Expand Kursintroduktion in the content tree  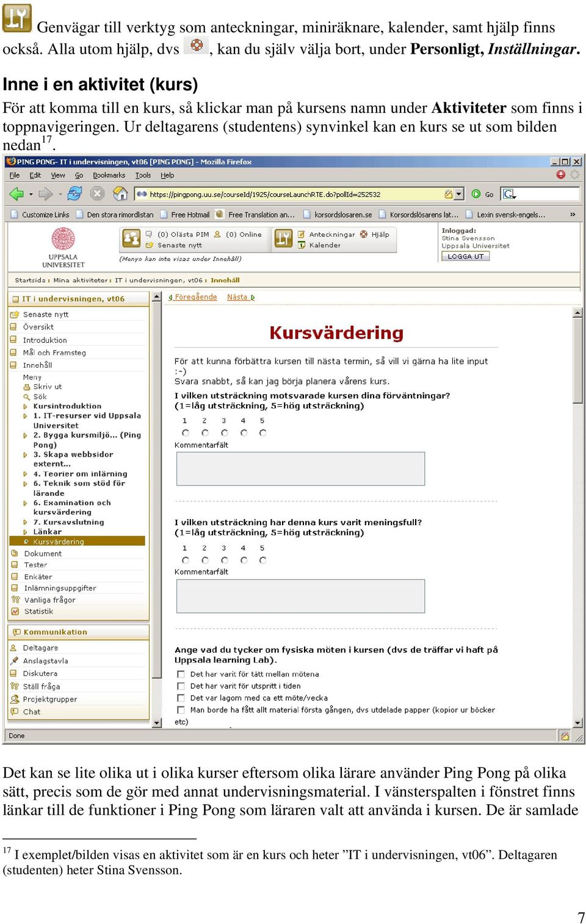pyautogui.click(x=26, y=406)
